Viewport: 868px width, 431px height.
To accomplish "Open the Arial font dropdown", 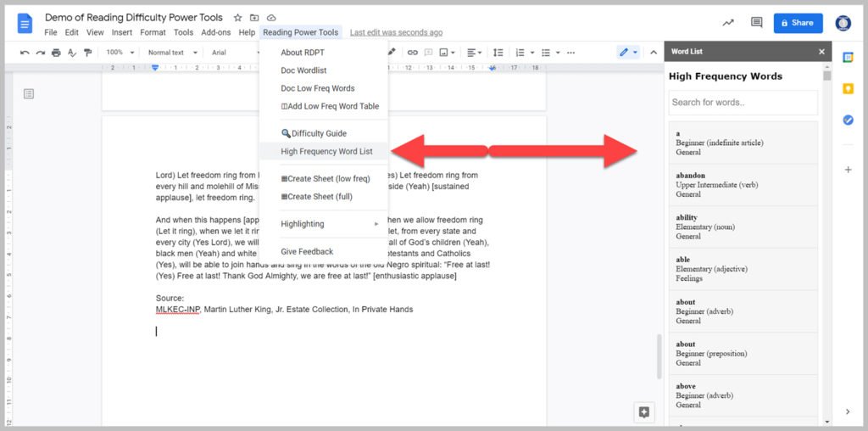I will coord(236,53).
